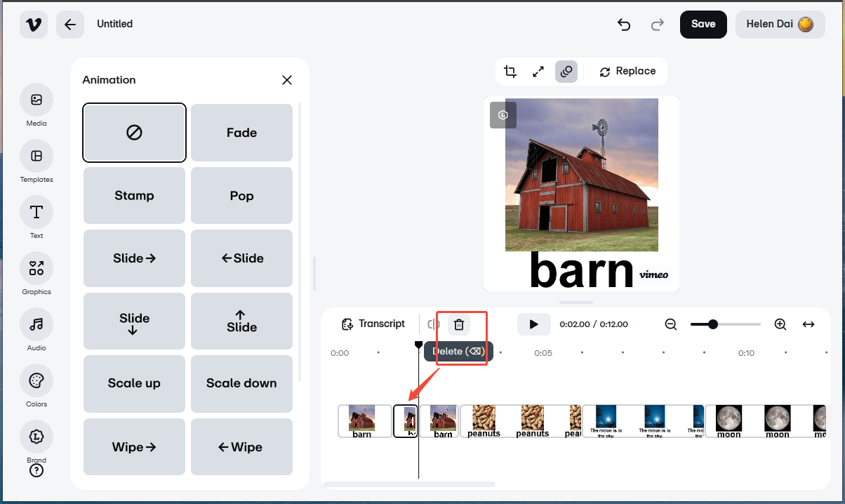This screenshot has width=845, height=504.
Task: Select the no animation option
Action: [x=134, y=133]
